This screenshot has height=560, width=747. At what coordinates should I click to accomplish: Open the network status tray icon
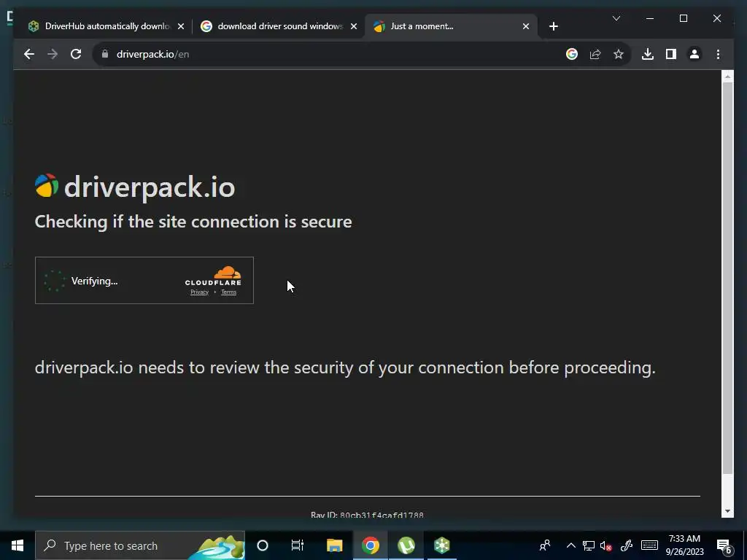[x=589, y=545]
